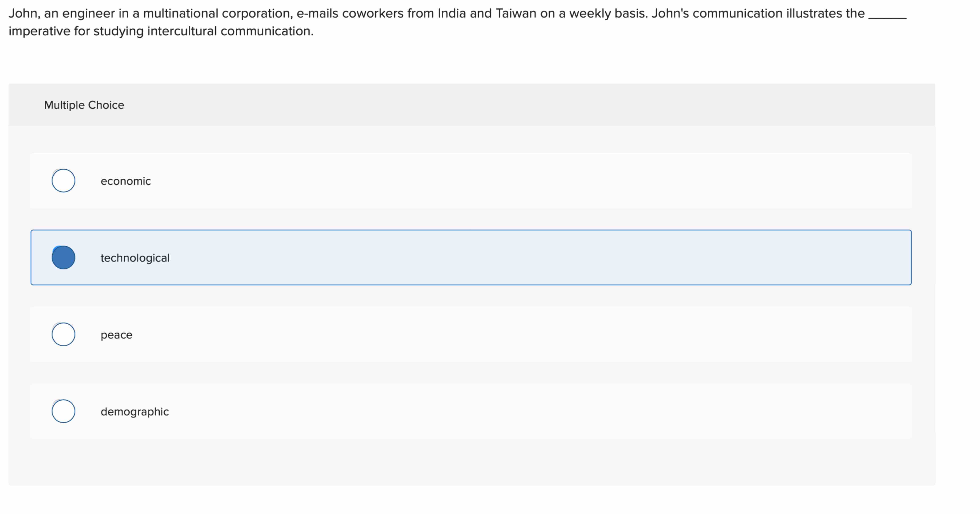Image resolution: width=980 pixels, height=514 pixels.
Task: Select the economic radio button
Action: [64, 181]
